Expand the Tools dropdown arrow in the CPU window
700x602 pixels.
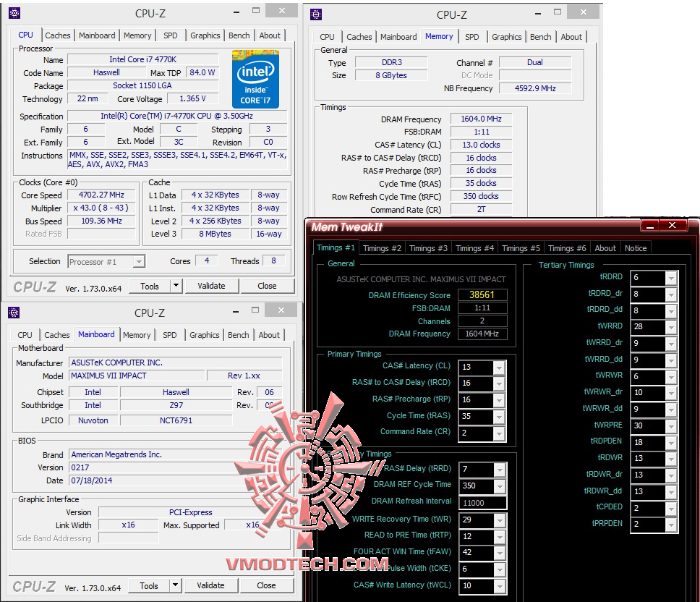click(176, 285)
